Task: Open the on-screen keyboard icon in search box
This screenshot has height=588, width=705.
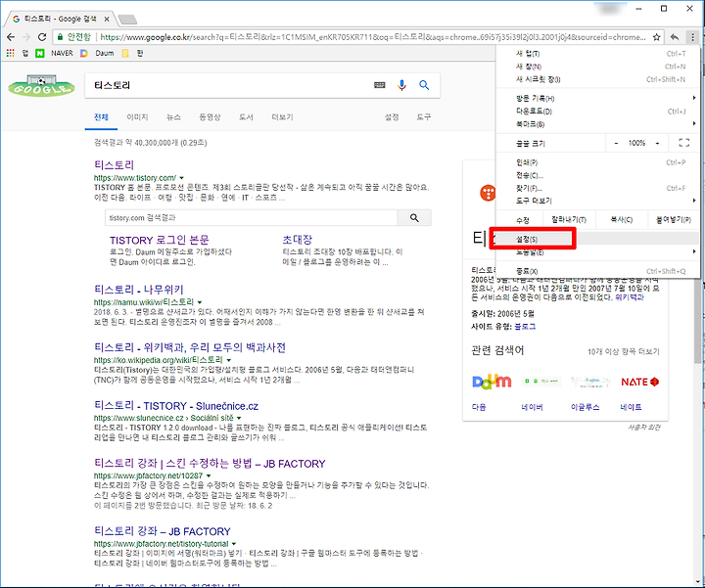Action: coord(380,85)
